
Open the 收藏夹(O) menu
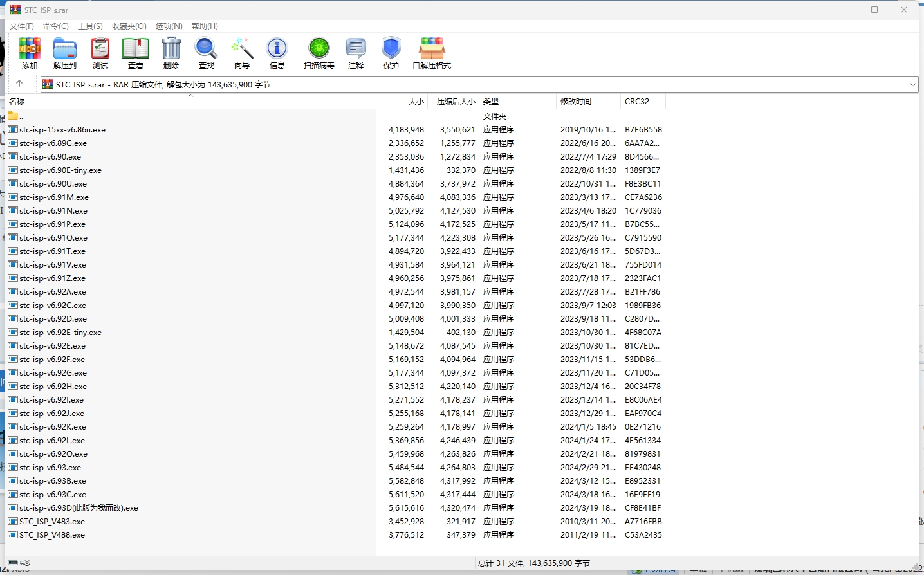(129, 26)
